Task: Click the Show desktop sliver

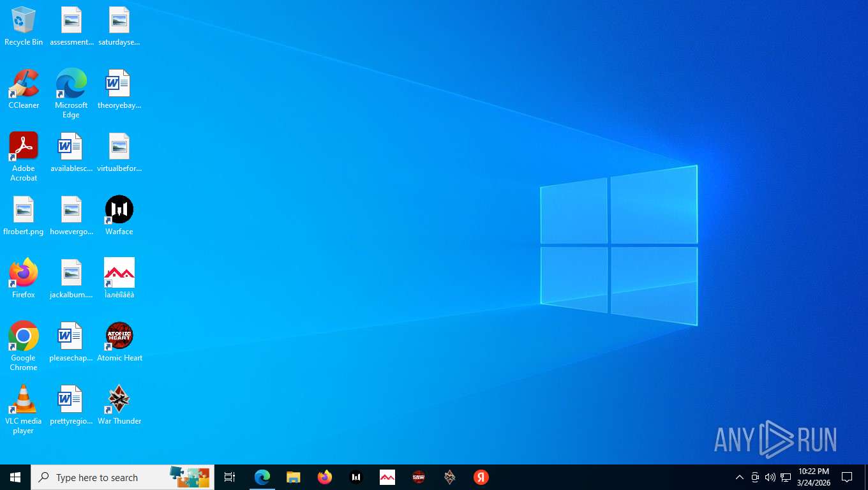Action: [x=866, y=477]
